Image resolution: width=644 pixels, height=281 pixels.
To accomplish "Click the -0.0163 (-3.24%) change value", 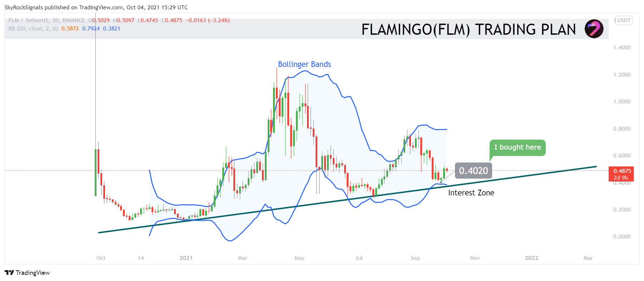I will coord(208,20).
